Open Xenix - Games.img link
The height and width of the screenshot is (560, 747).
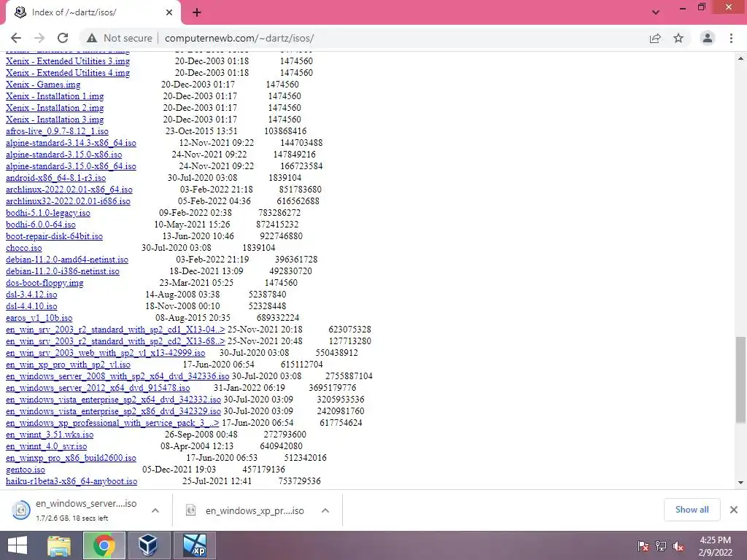(x=43, y=85)
